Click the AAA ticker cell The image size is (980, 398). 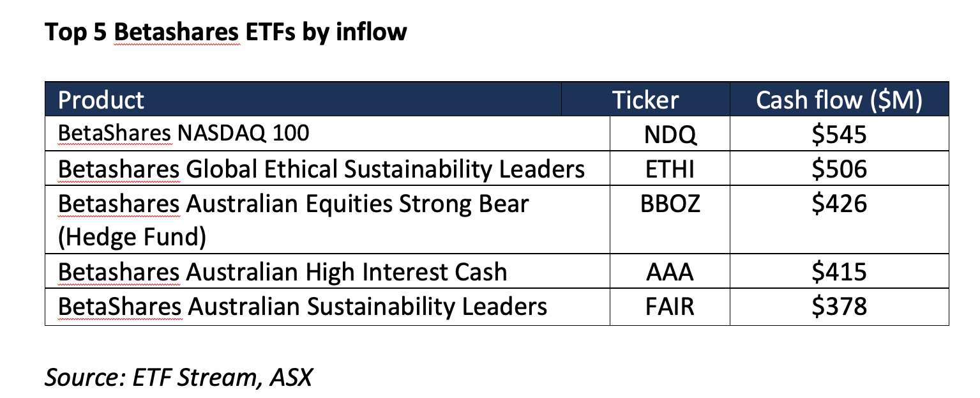[x=670, y=272]
